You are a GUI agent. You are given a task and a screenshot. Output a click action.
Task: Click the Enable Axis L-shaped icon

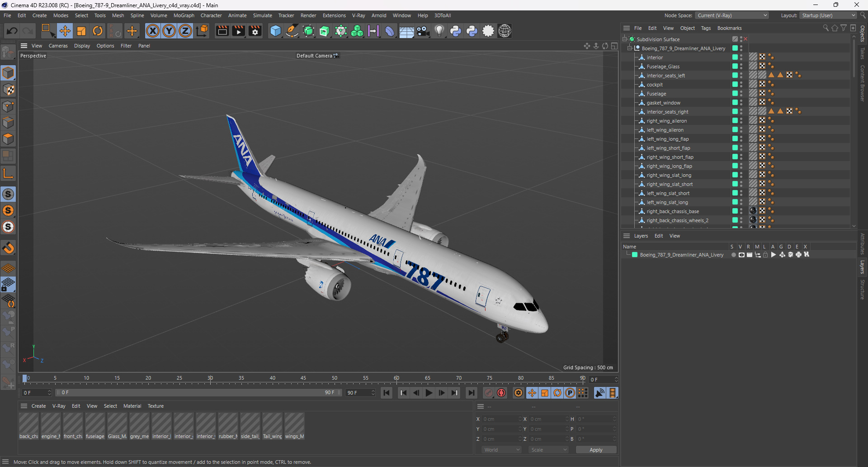8,173
